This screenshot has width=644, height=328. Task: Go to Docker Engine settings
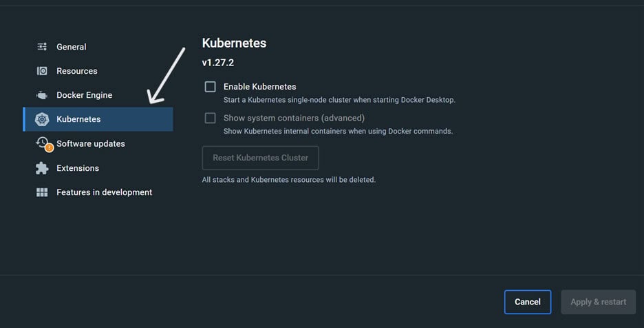pyautogui.click(x=84, y=95)
